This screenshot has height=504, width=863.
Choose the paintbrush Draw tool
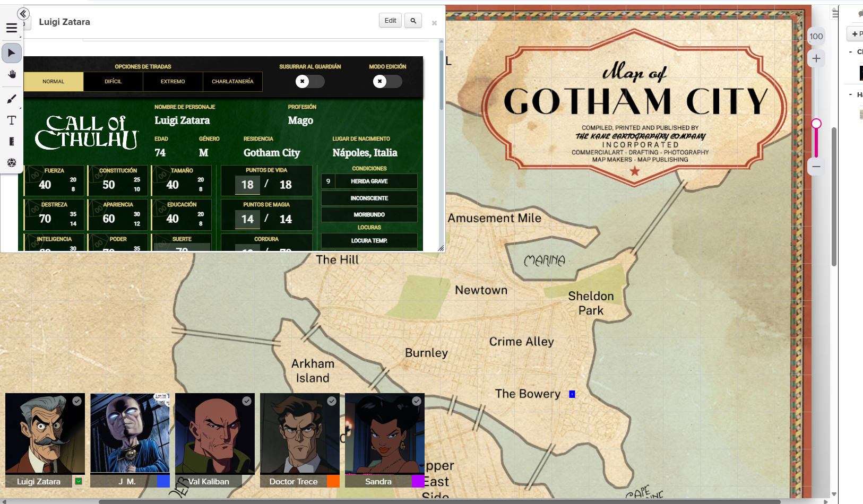pyautogui.click(x=12, y=99)
